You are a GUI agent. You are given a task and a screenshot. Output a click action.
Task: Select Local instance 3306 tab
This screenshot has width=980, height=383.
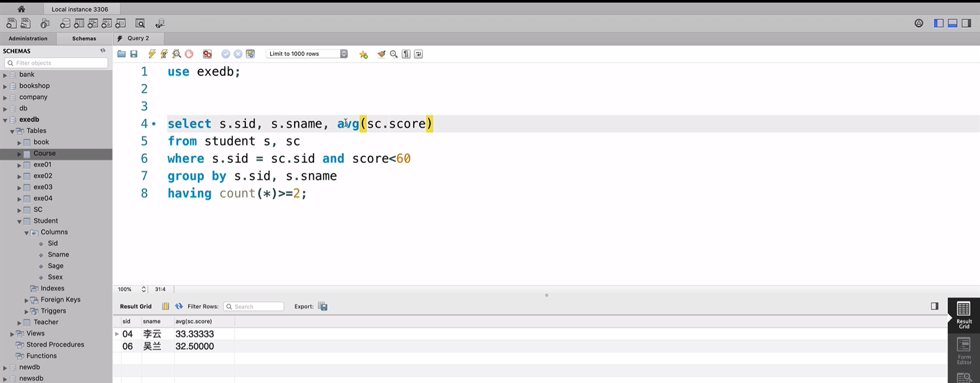click(80, 9)
